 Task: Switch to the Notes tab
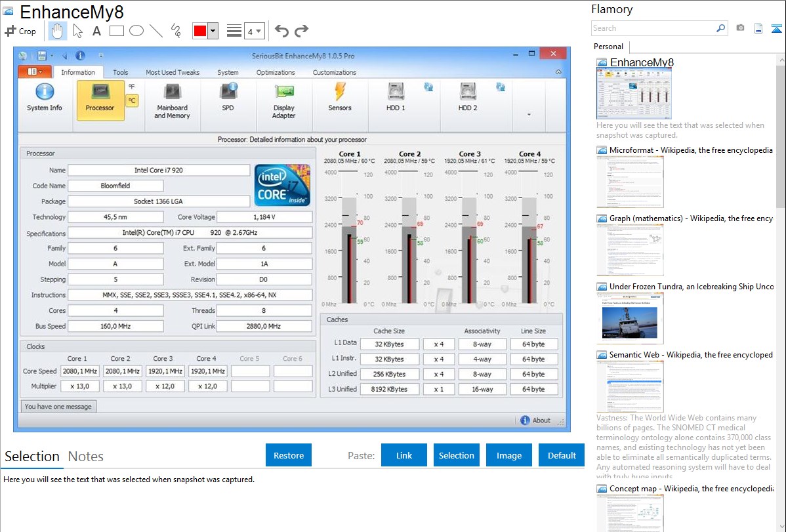click(86, 457)
